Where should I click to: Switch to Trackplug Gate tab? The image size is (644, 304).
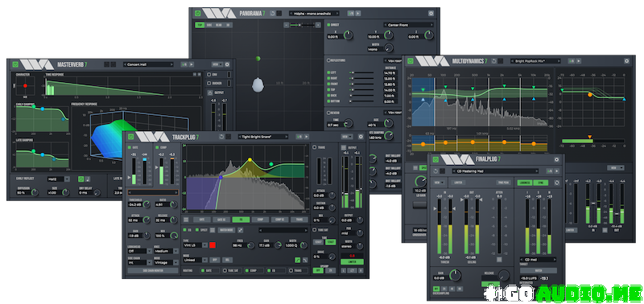click(202, 220)
